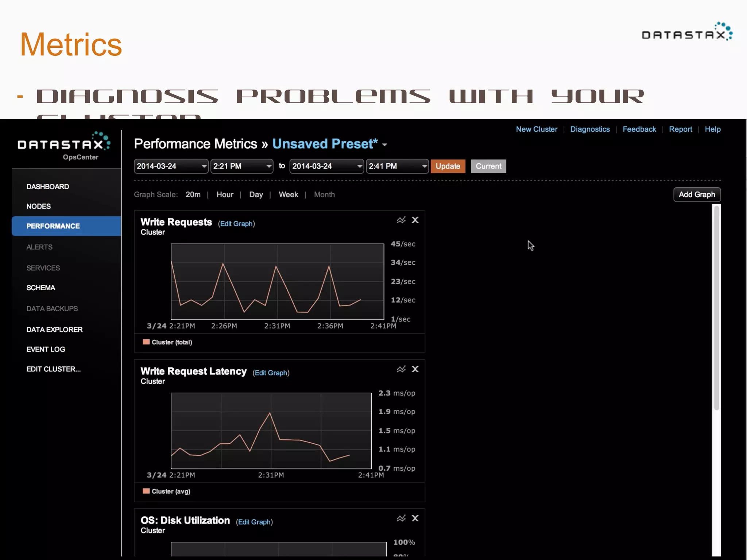
Task: Click the Write Requests chart area
Action: [x=277, y=281]
